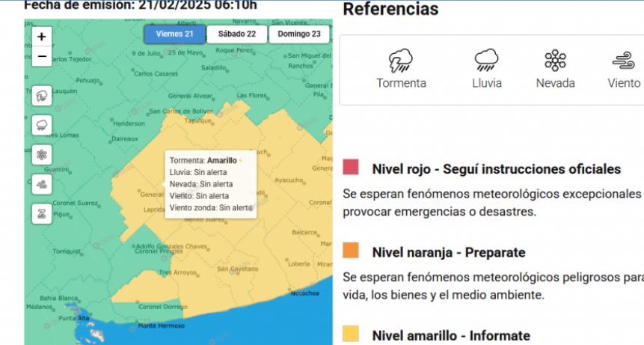This screenshot has height=345, width=644.
Task: Click the Lluvia cloud icon in Referencias
Action: coord(486,60)
